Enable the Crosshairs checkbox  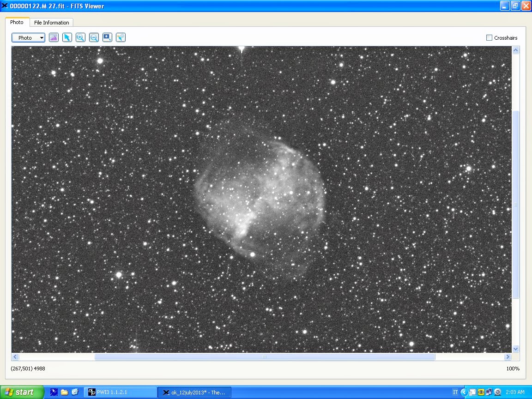click(489, 38)
